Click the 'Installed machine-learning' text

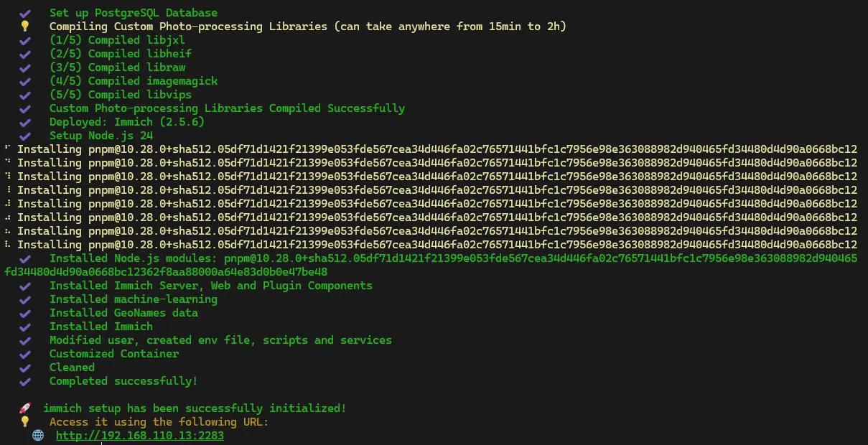133,299
